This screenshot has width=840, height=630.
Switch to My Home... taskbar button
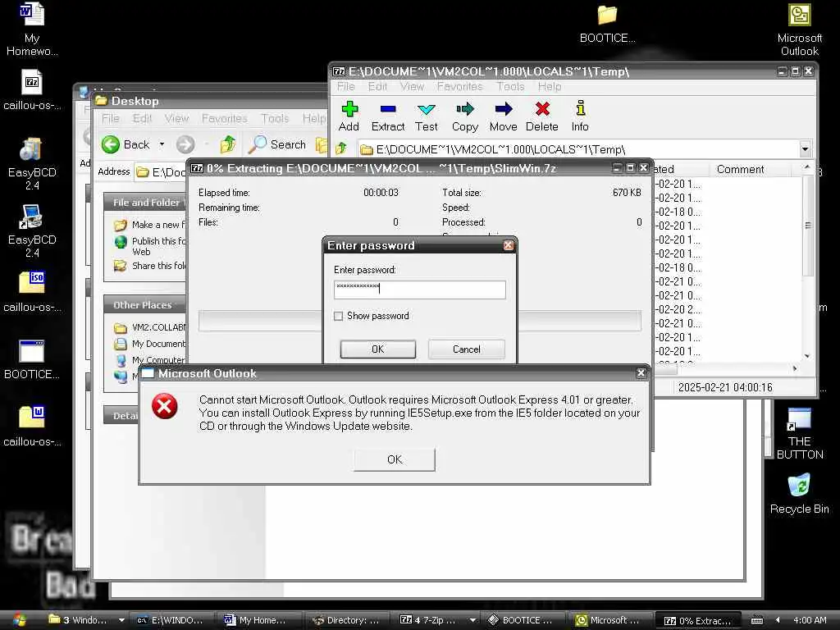pos(260,620)
